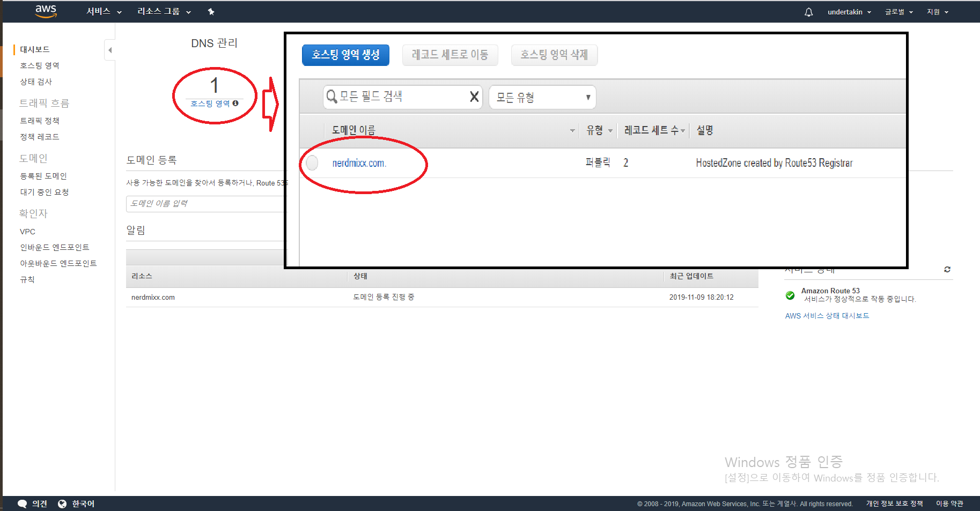980x511 pixels.
Task: Click the feedback speech bubble icon
Action: (x=22, y=503)
